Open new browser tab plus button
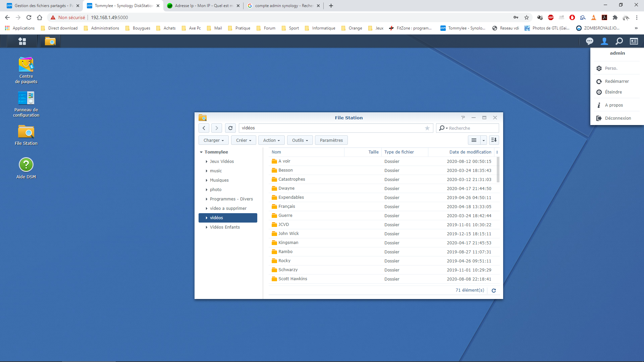 tap(331, 6)
